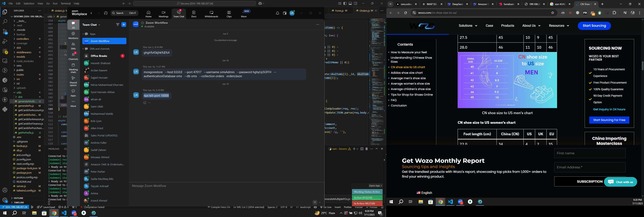Open Manage gear icon in VS Code
The image size is (644, 217).
[5, 200]
